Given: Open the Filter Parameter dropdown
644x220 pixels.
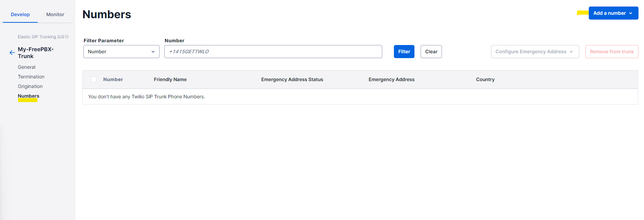Looking at the screenshot, I should coord(121,52).
